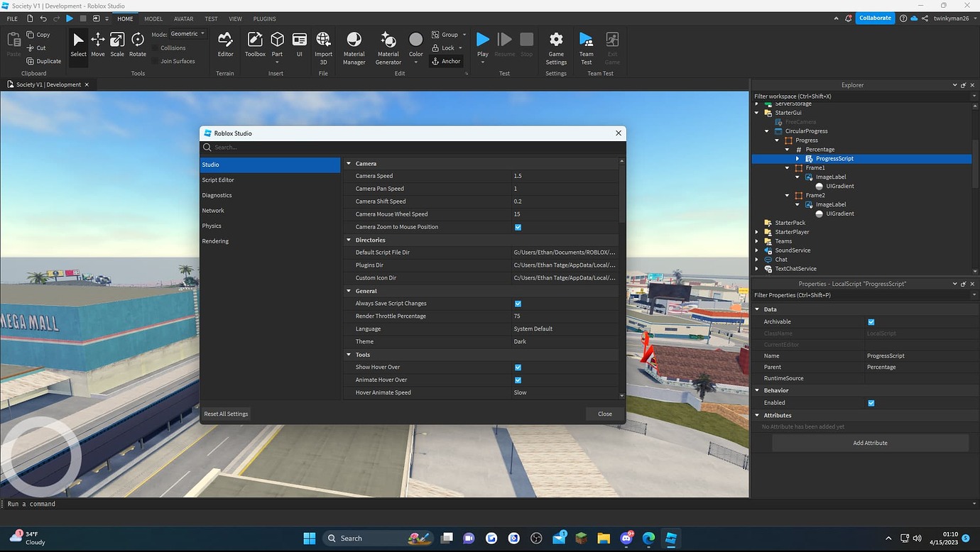The height and width of the screenshot is (552, 980).
Task: Activate the Rotate tool
Action: pos(137,44)
